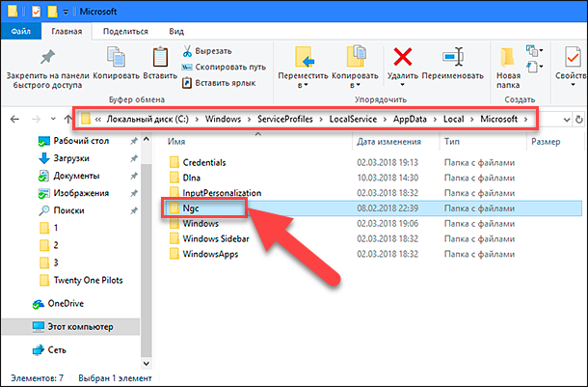Open recent locations dropdown arrow
Image resolution: width=588 pixels, height=387 pixels.
pyautogui.click(x=53, y=119)
